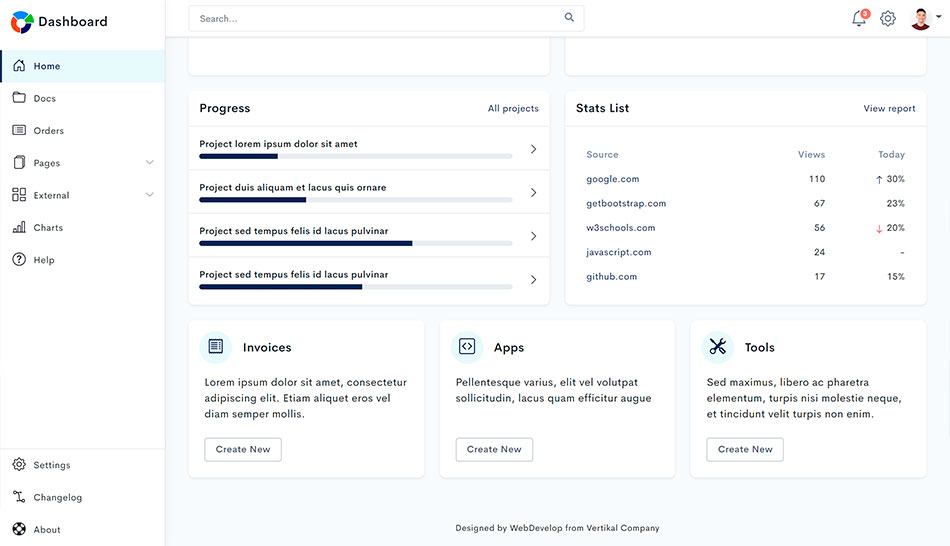Image resolution: width=950 pixels, height=546 pixels.
Task: Click the up arrow beside 30%
Action: [879, 179]
